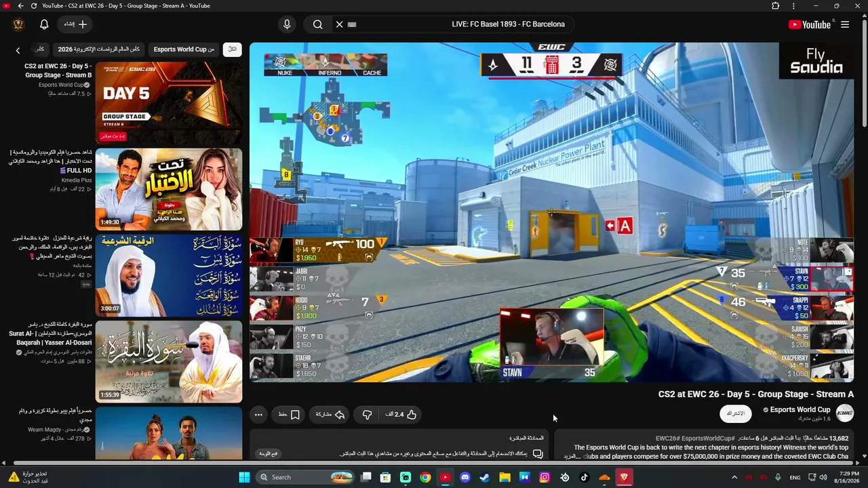Open the temperature warning weather widget
868x488 pixels.
coord(28,477)
